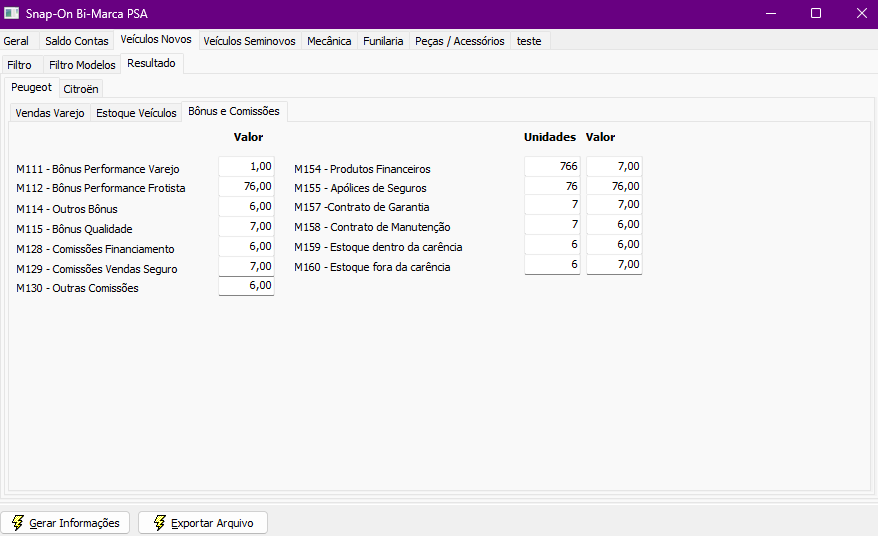Click the Gerar Informações button
This screenshot has height=536, width=878.
(65, 523)
